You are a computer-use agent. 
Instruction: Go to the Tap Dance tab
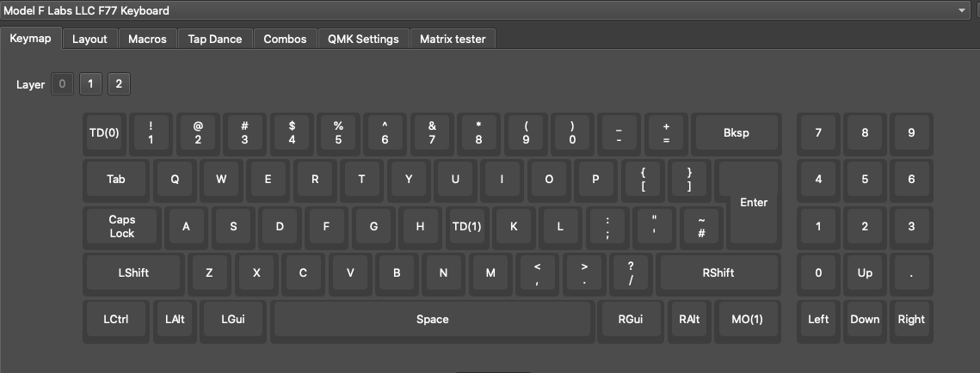click(x=215, y=39)
